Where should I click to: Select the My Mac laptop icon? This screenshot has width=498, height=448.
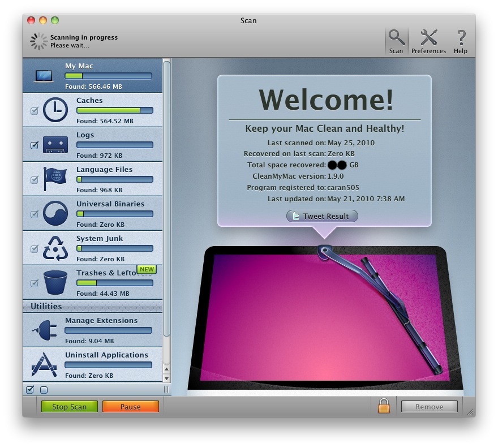click(x=44, y=76)
